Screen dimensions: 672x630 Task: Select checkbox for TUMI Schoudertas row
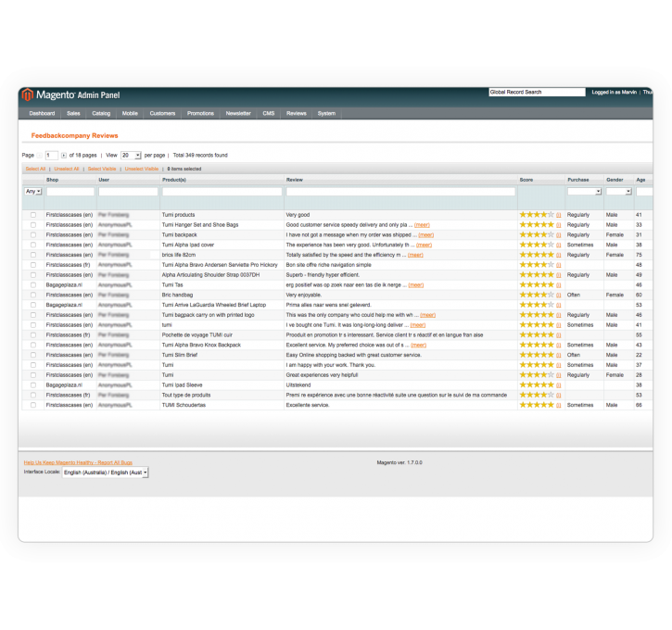click(x=33, y=405)
